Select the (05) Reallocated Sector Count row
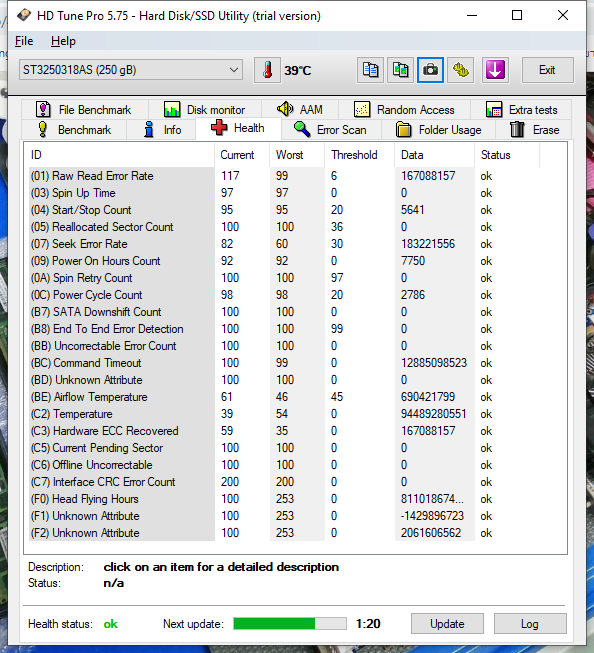Image resolution: width=594 pixels, height=653 pixels. coord(284,227)
